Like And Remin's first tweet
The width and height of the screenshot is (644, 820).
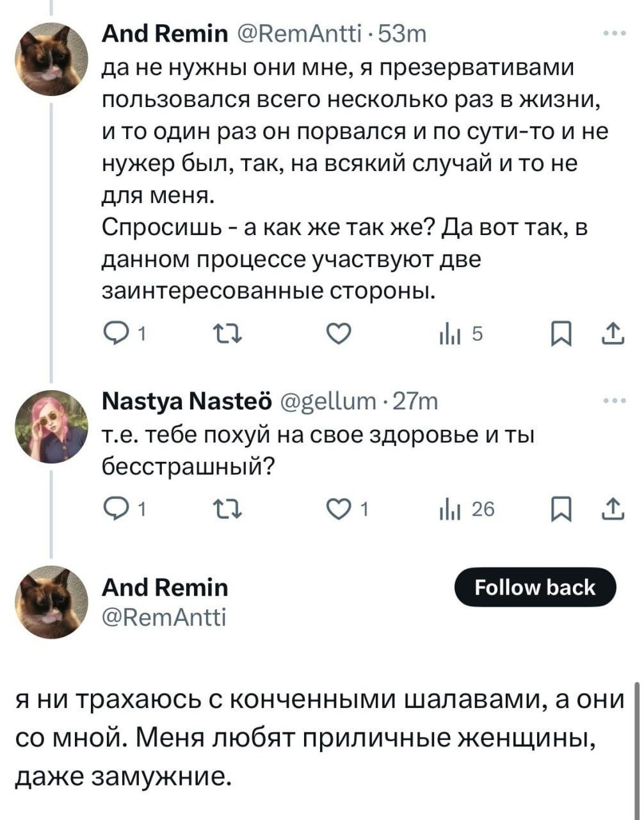[339, 334]
